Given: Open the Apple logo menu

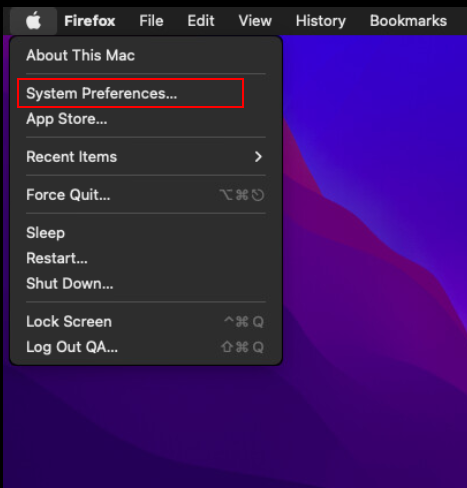Looking at the screenshot, I should [x=33, y=21].
